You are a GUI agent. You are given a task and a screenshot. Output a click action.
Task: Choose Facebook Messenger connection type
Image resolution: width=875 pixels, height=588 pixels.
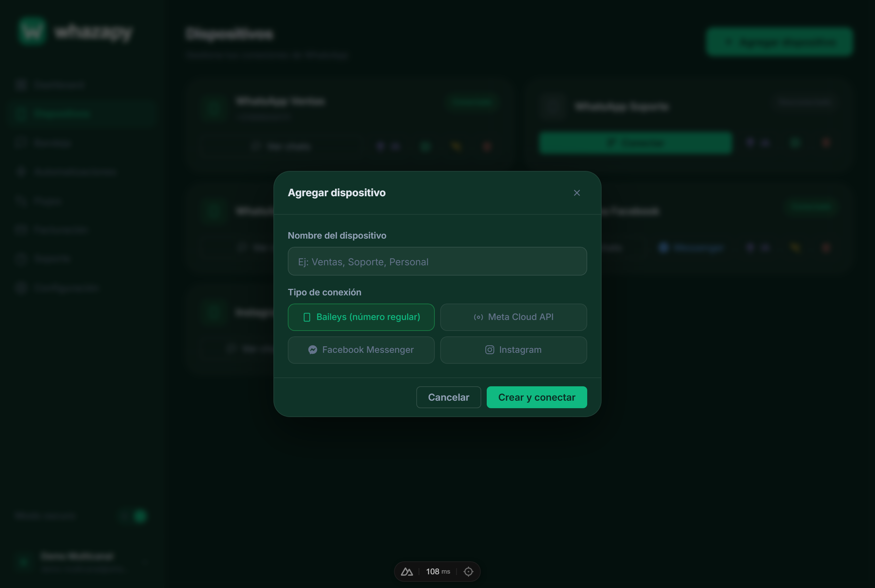361,350
